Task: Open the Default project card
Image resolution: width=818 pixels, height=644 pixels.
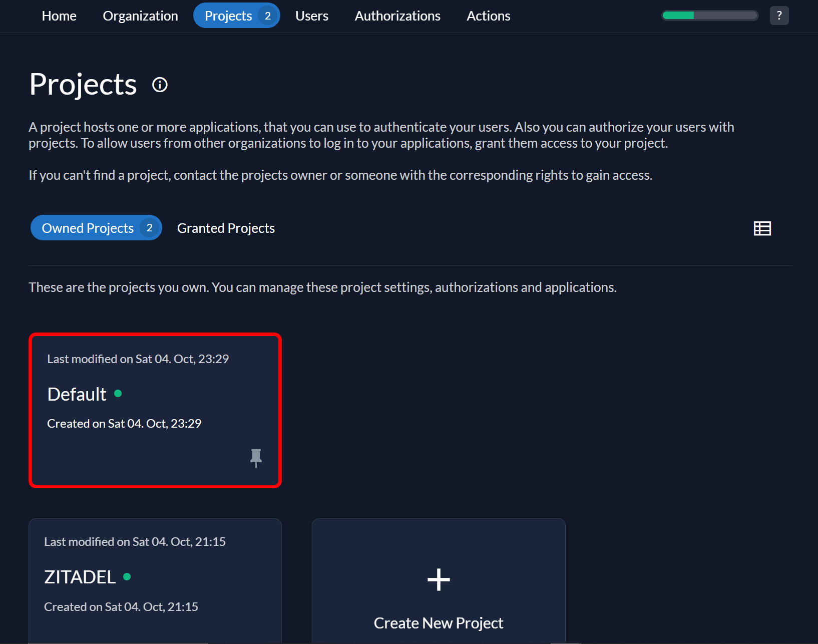Action: 155,411
